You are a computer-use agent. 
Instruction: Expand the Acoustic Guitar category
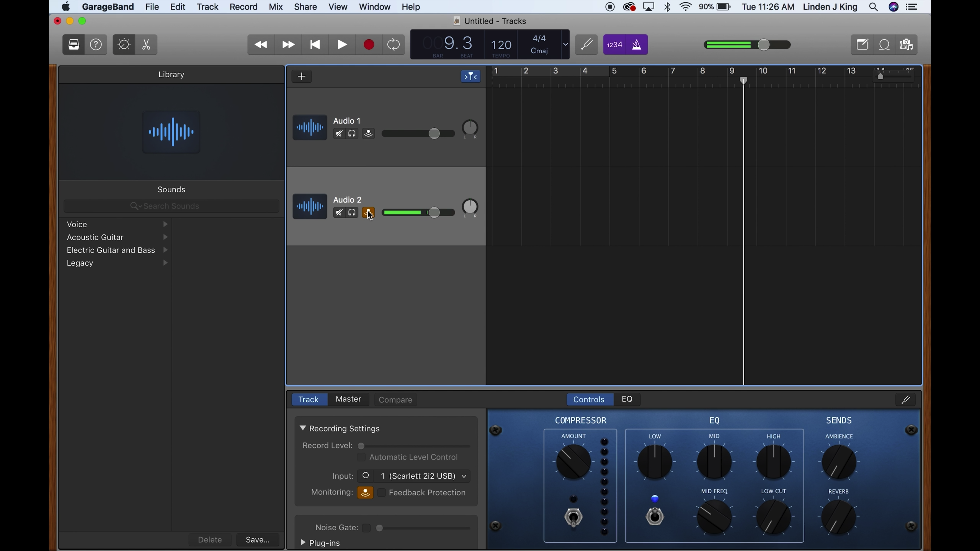pos(166,237)
